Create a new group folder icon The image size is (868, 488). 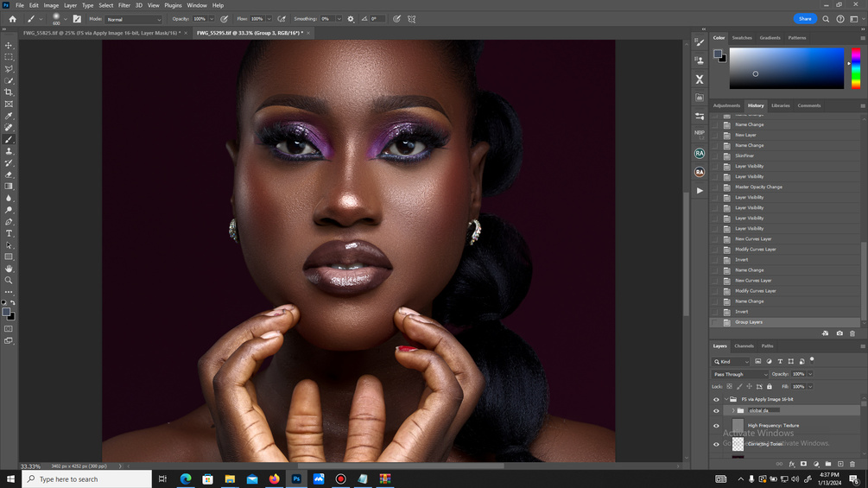coord(828,464)
